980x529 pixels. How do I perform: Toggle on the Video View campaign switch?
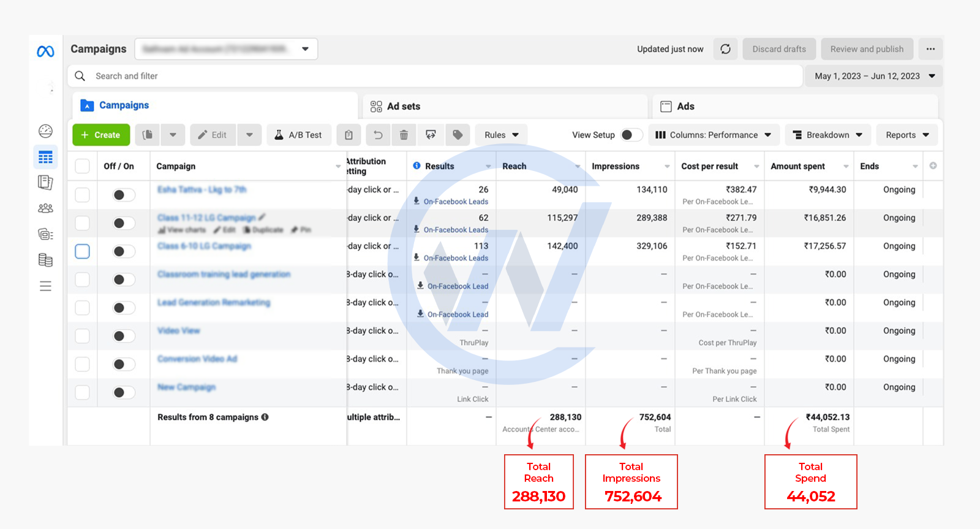point(124,336)
